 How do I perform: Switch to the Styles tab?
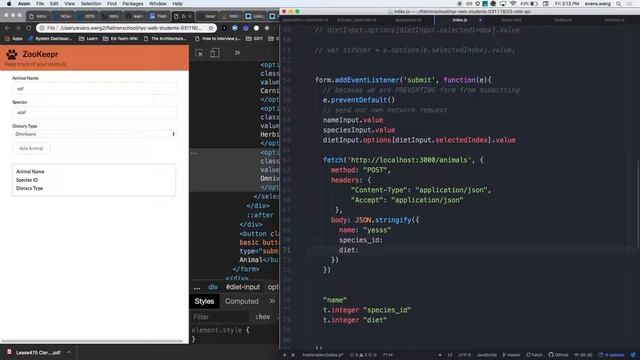pos(204,301)
